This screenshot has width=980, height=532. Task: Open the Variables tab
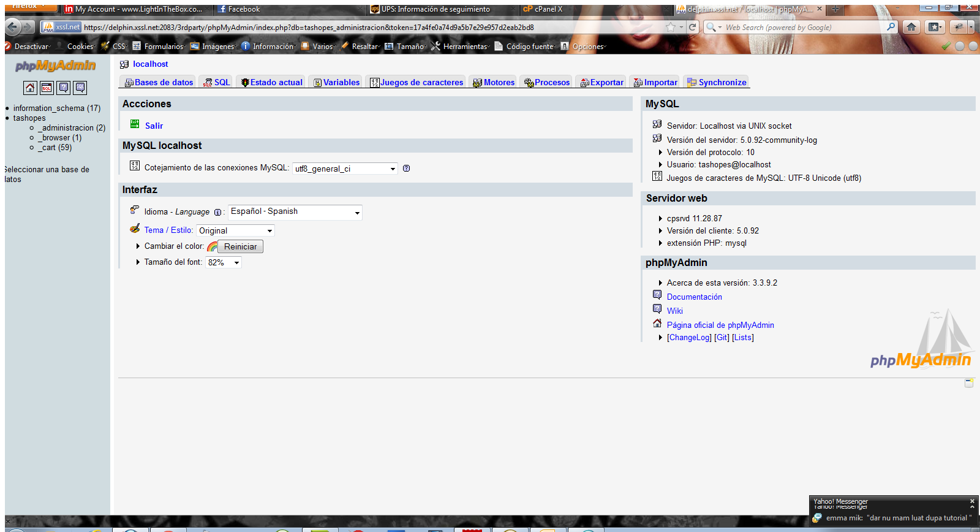click(336, 82)
